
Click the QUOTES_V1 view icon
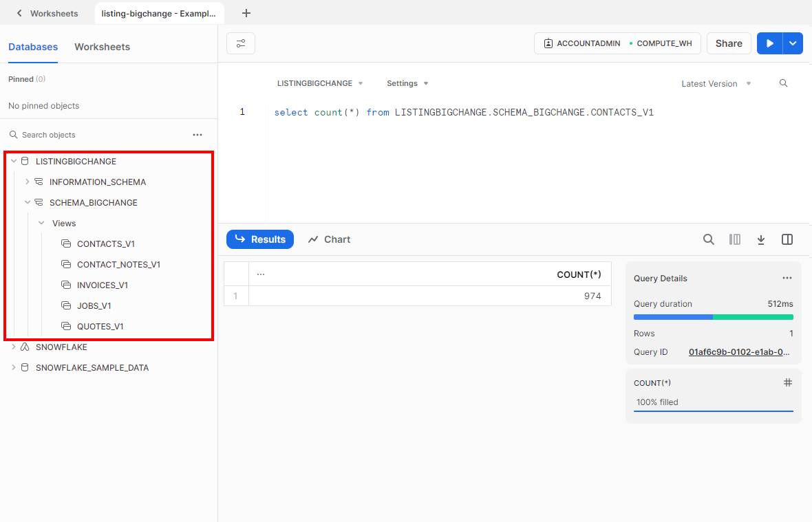pyautogui.click(x=66, y=327)
